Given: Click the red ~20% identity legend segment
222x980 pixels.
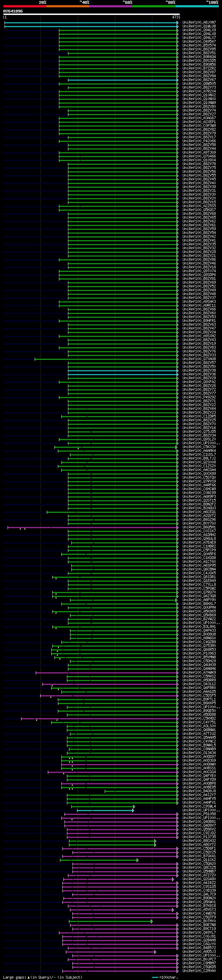Looking at the screenshot, I should [25, 6].
